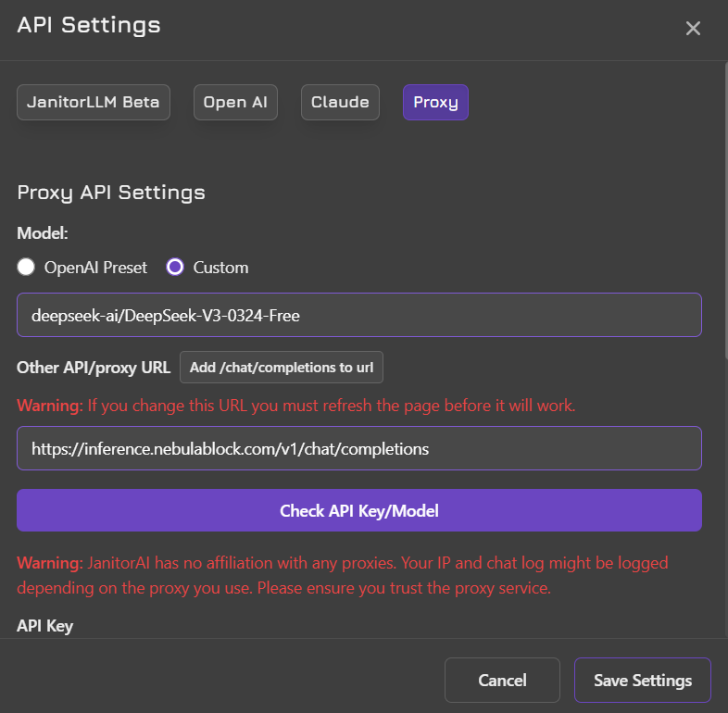Close the API Settings dialog with X

(693, 29)
